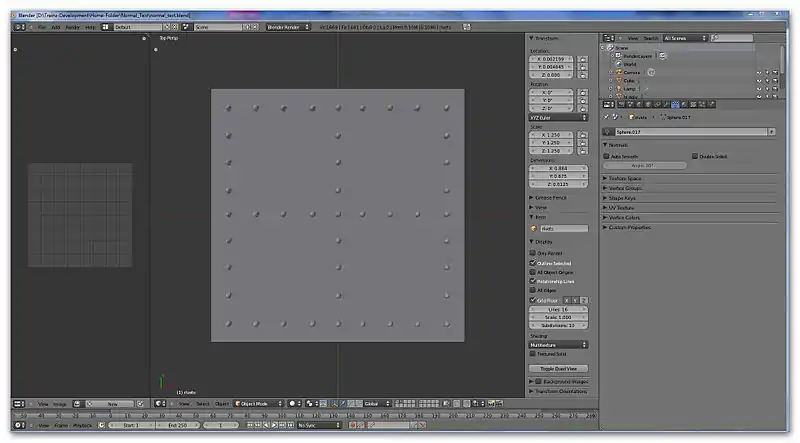Open the XYZ Euler rotation mode dropdown
Image resolution: width=800 pixels, height=443 pixels.
click(x=557, y=117)
